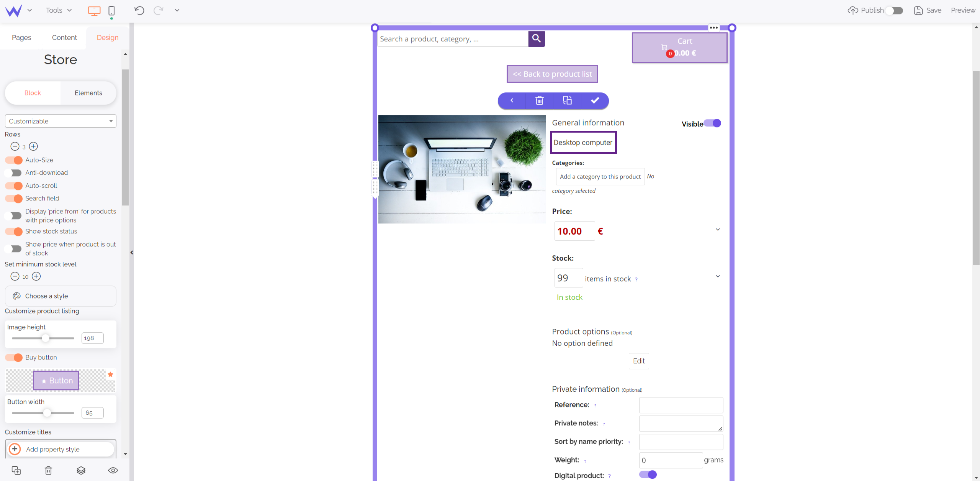
Task: Click the star favorite icon on button style
Action: tap(110, 374)
